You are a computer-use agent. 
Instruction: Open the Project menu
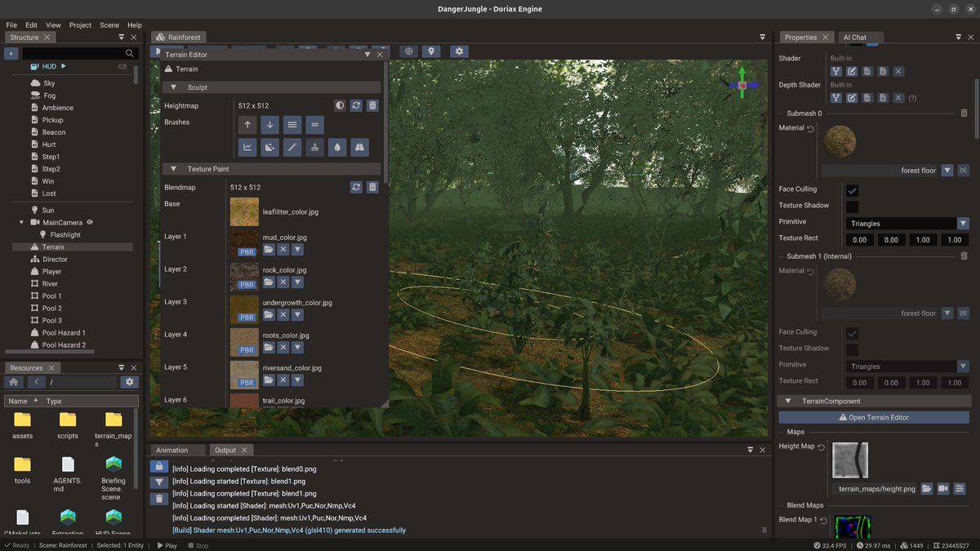pyautogui.click(x=80, y=25)
